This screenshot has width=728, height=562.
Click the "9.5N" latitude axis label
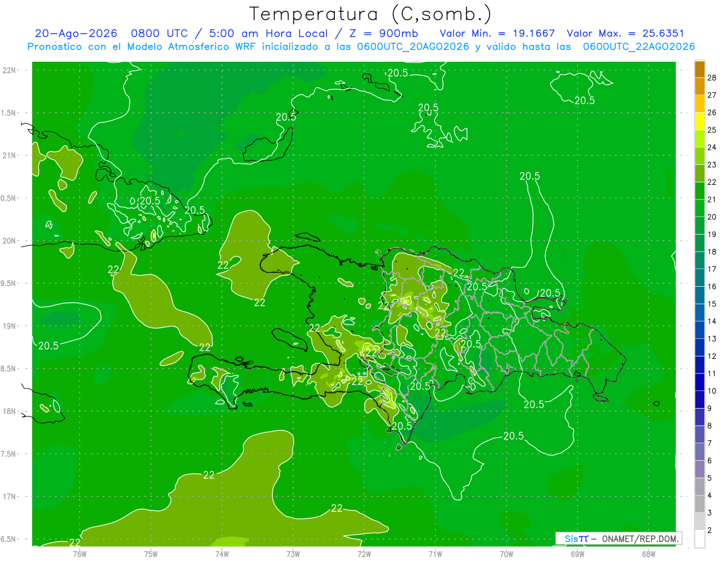(9, 284)
